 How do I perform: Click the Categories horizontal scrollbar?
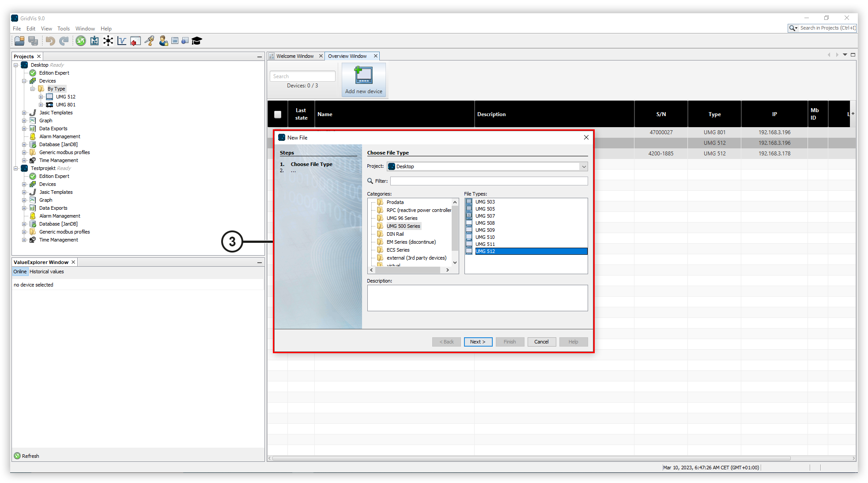click(x=408, y=270)
